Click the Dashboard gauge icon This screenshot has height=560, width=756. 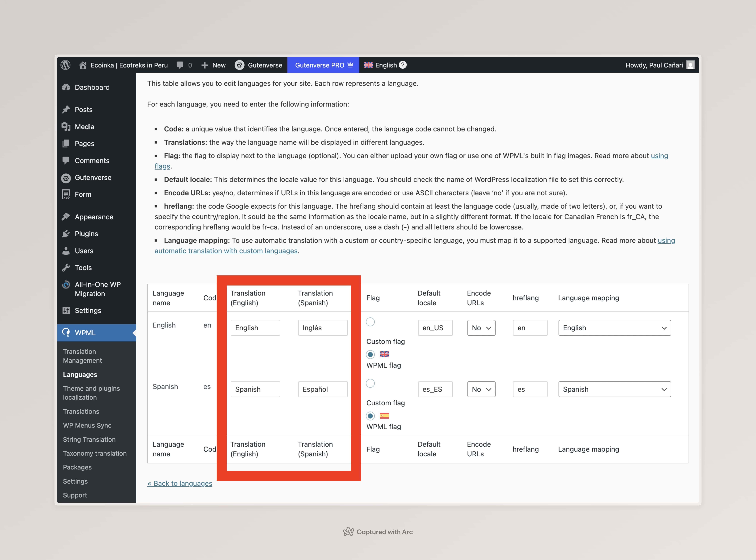click(66, 87)
